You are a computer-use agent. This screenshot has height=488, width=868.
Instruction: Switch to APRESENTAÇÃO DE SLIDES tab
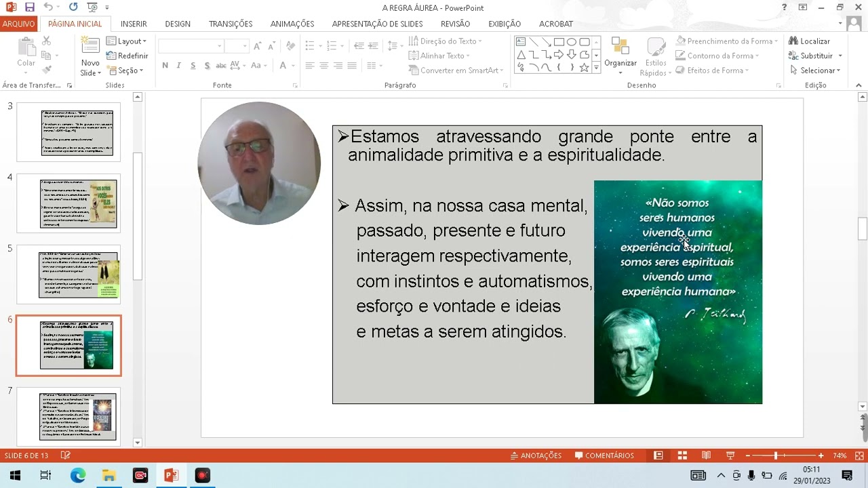coord(377,24)
